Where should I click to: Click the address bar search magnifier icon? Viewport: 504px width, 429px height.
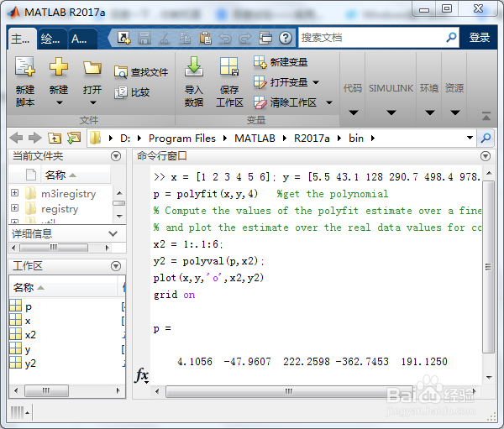coord(486,139)
